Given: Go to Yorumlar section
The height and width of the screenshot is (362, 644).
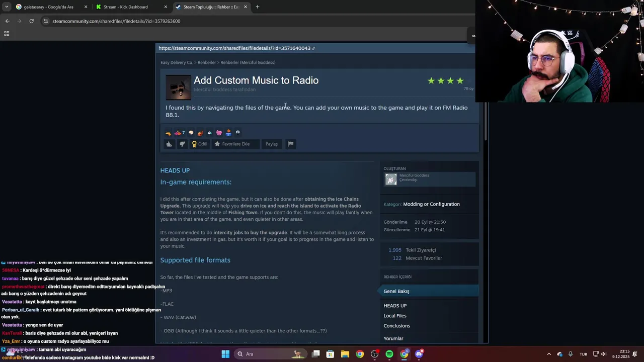Looking at the screenshot, I should tap(393, 338).
